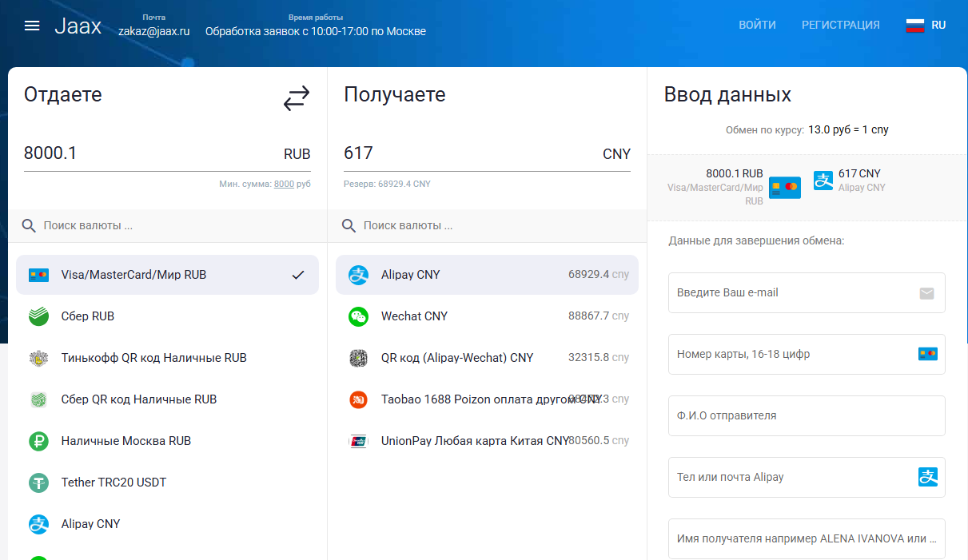Click card icon in card number field
Image resolution: width=968 pixels, height=560 pixels.
[x=927, y=354]
